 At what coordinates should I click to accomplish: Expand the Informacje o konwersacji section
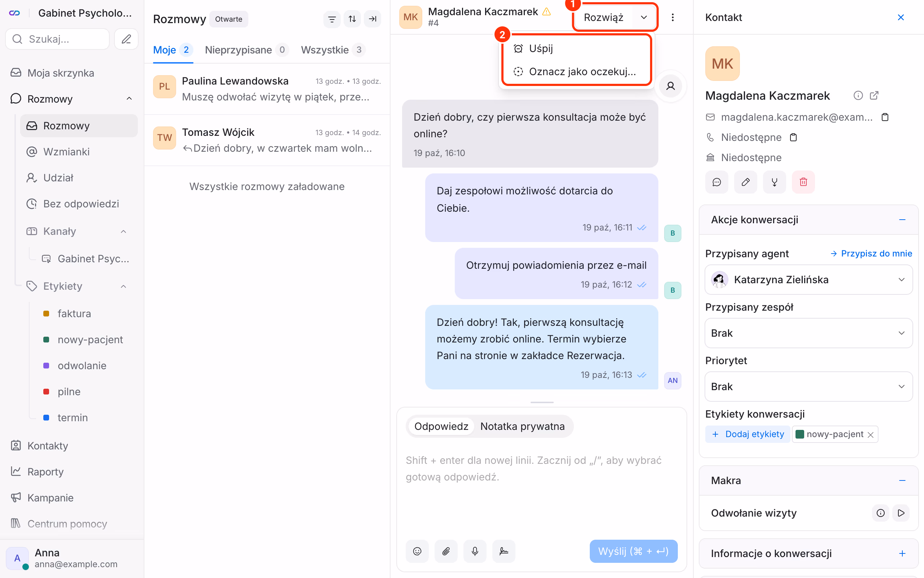[902, 553]
